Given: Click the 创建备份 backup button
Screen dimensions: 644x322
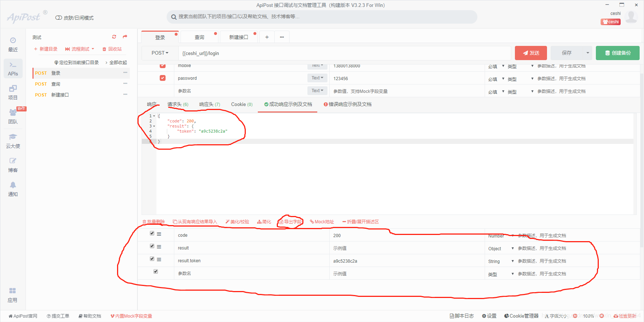Looking at the screenshot, I should tap(618, 53).
